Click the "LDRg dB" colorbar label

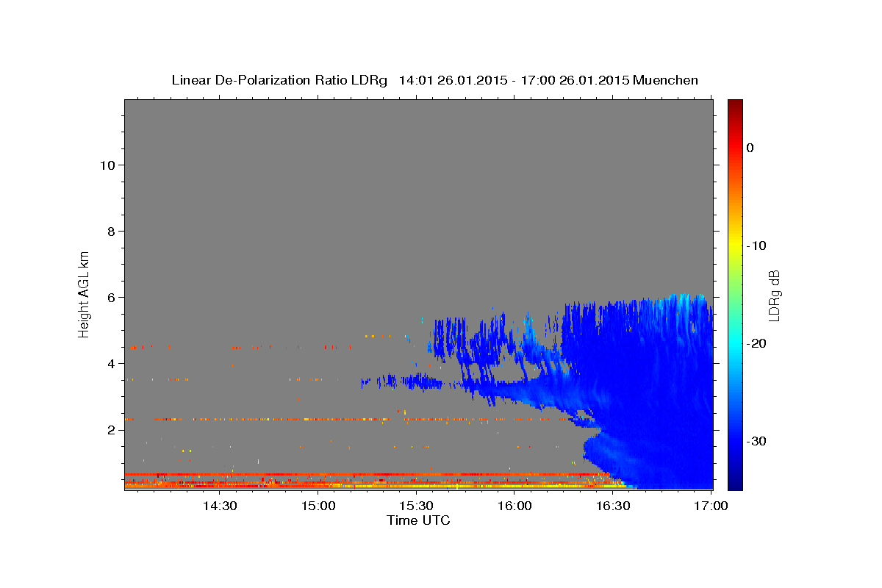coord(773,295)
